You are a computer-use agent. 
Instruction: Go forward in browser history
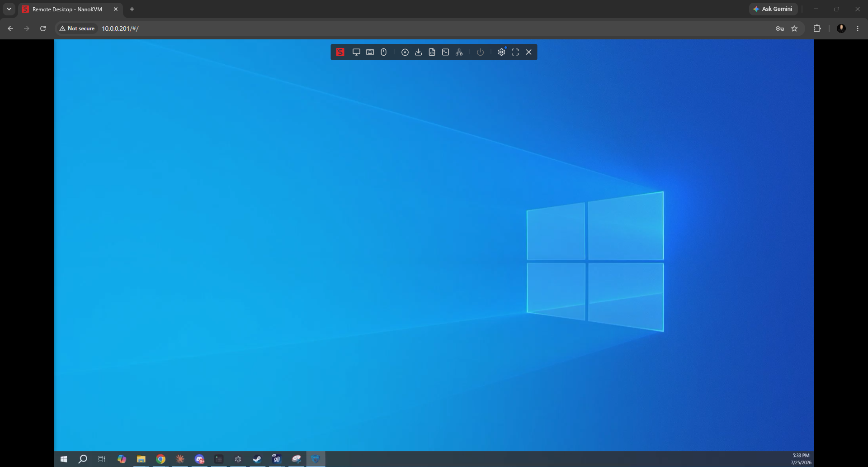pyautogui.click(x=27, y=29)
